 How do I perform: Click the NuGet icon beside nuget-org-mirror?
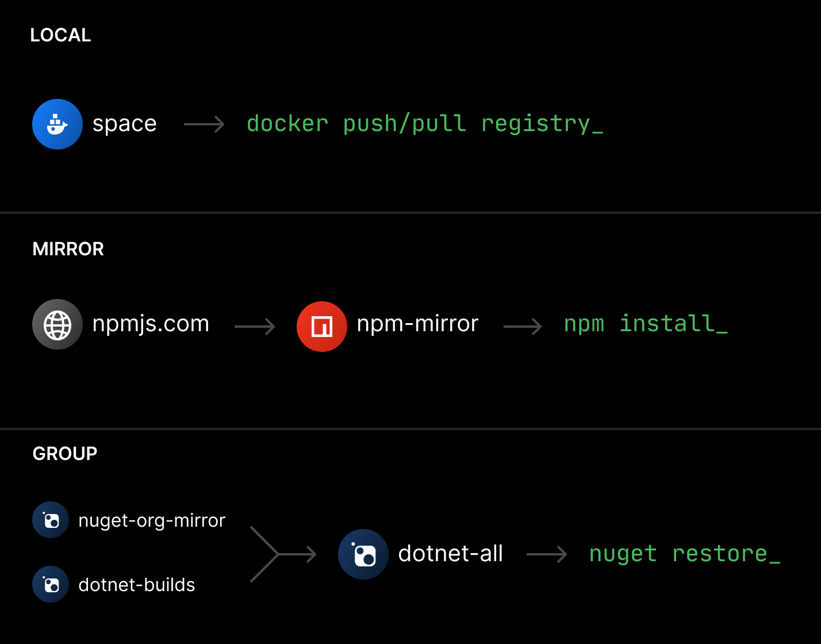click(51, 520)
